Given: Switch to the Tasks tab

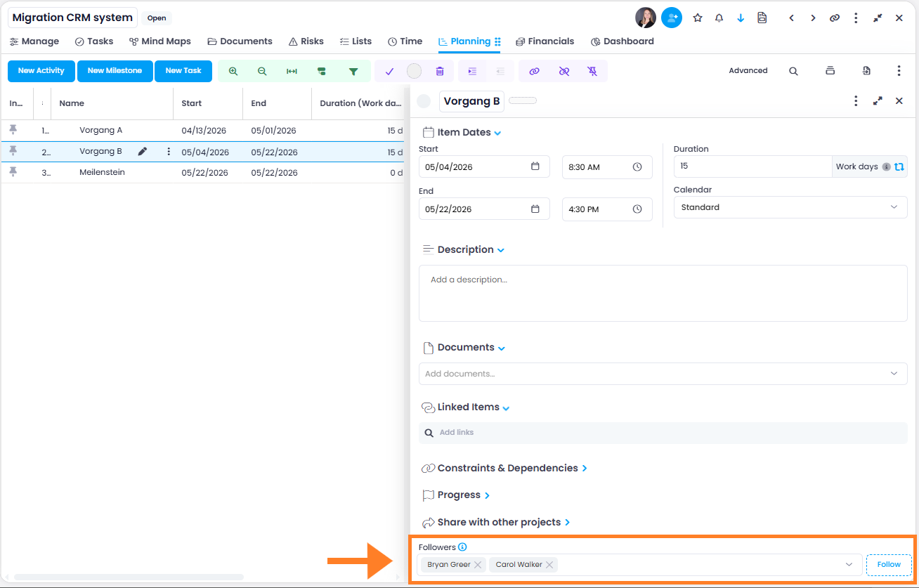Looking at the screenshot, I should [x=94, y=41].
